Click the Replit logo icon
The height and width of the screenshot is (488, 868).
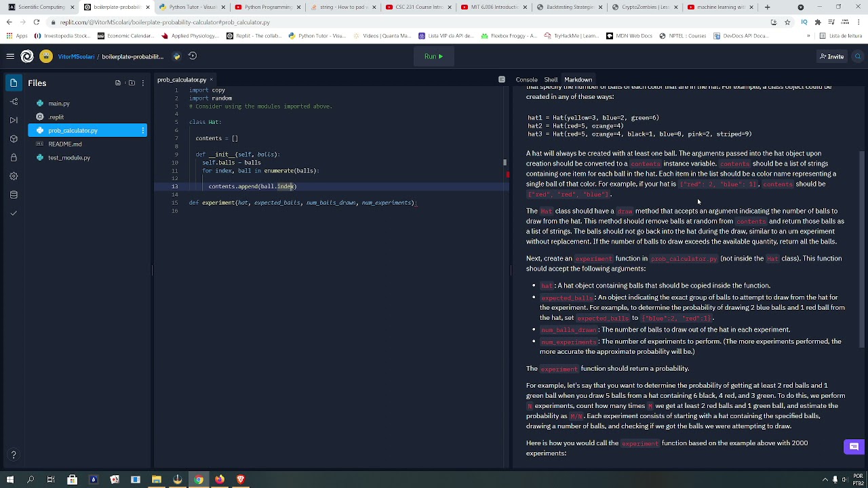tap(27, 56)
